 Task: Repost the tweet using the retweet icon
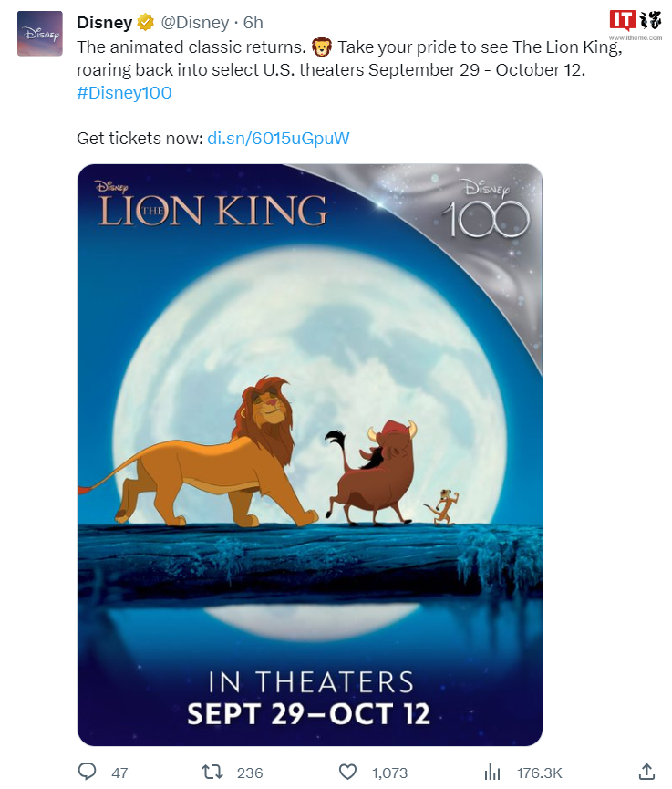[x=212, y=772]
